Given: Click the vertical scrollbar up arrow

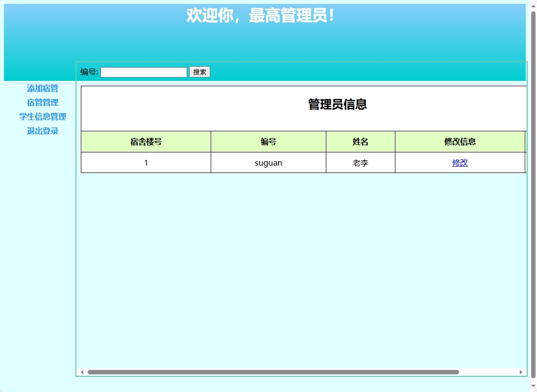Looking at the screenshot, I should (x=533, y=7).
